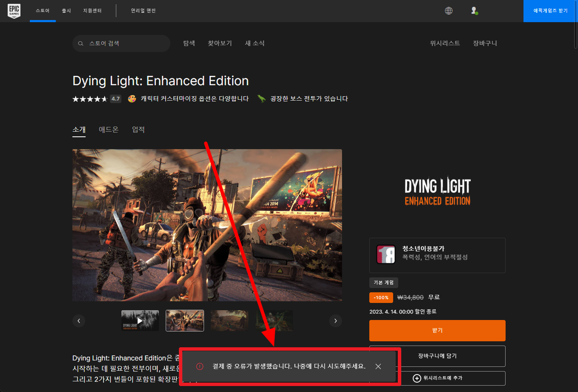Viewport: 578px width, 392px height.
Task: Open the 출시 top navigation item
Action: [x=66, y=11]
